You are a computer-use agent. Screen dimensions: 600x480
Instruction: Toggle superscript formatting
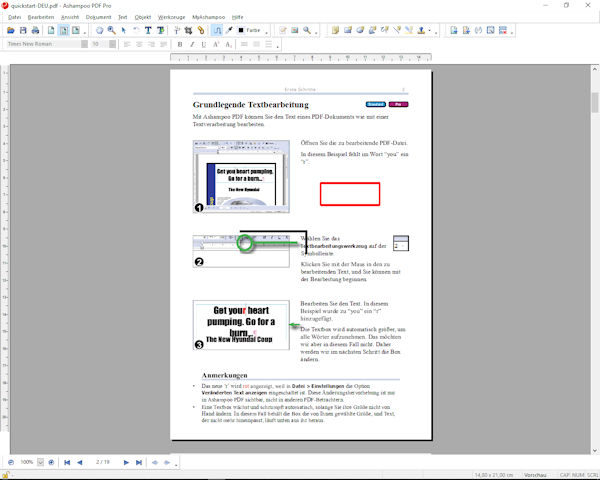216,44
